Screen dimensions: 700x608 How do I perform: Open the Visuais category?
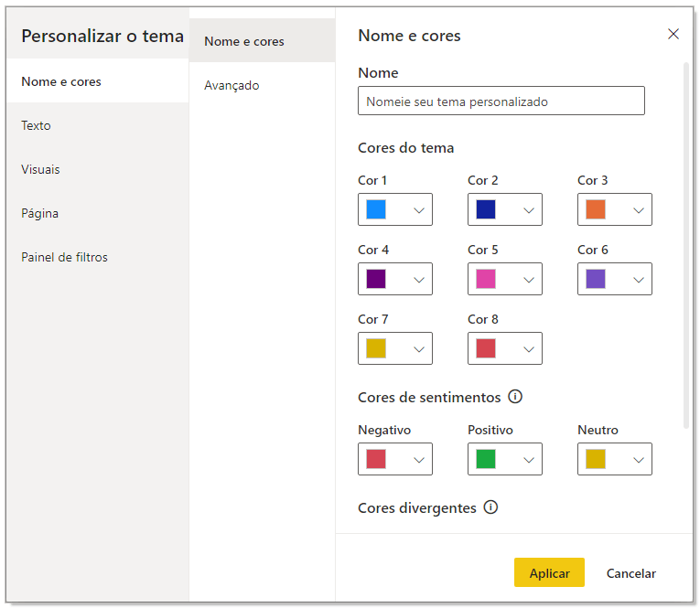pyautogui.click(x=97, y=169)
